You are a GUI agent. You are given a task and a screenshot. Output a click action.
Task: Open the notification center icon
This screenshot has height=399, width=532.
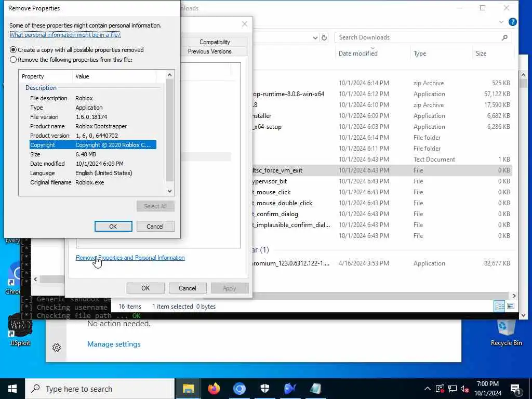pos(515,389)
